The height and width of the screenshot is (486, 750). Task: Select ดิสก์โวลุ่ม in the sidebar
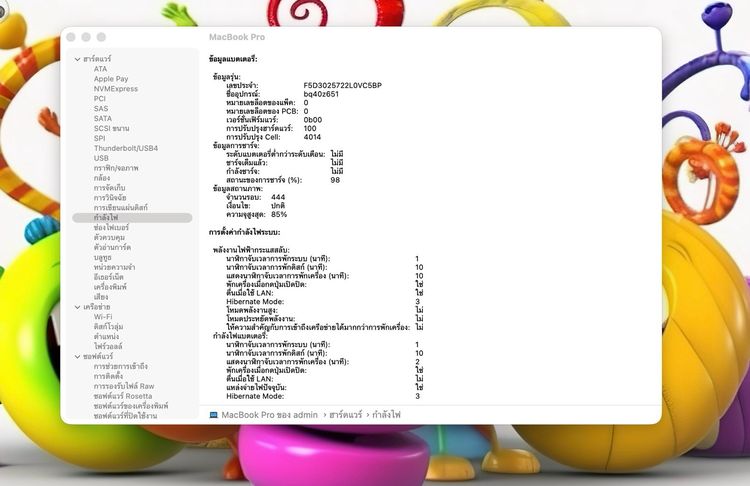coord(109,327)
